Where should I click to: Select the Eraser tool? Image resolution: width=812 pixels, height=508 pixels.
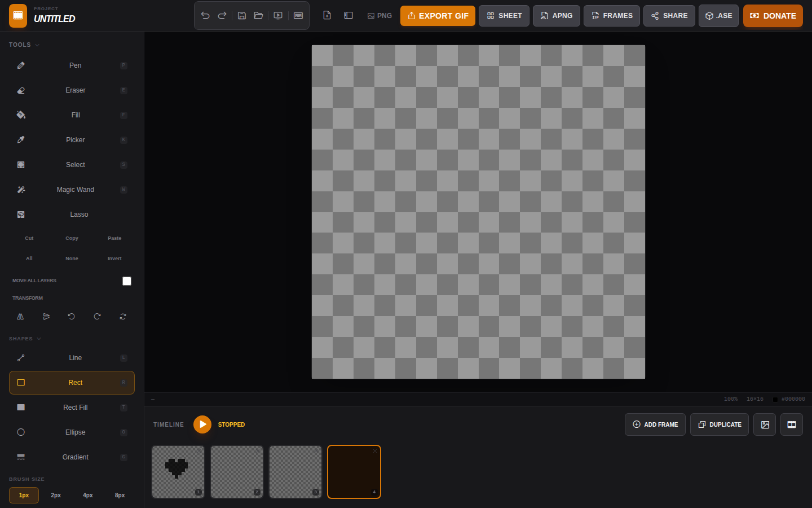72,90
